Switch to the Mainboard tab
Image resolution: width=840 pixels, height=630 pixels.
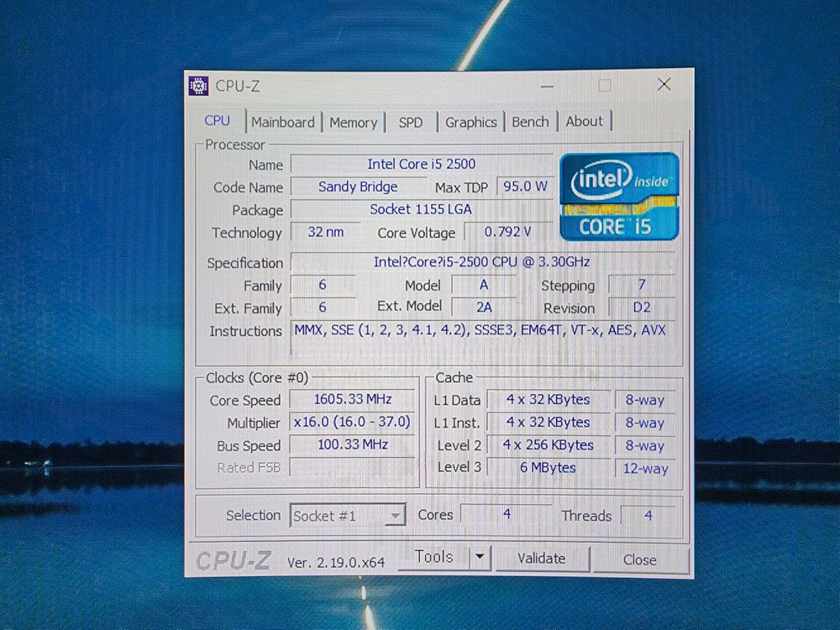(x=283, y=122)
